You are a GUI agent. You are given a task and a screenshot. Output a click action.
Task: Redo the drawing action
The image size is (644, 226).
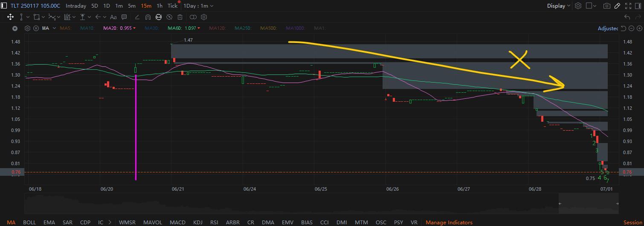click(638, 17)
